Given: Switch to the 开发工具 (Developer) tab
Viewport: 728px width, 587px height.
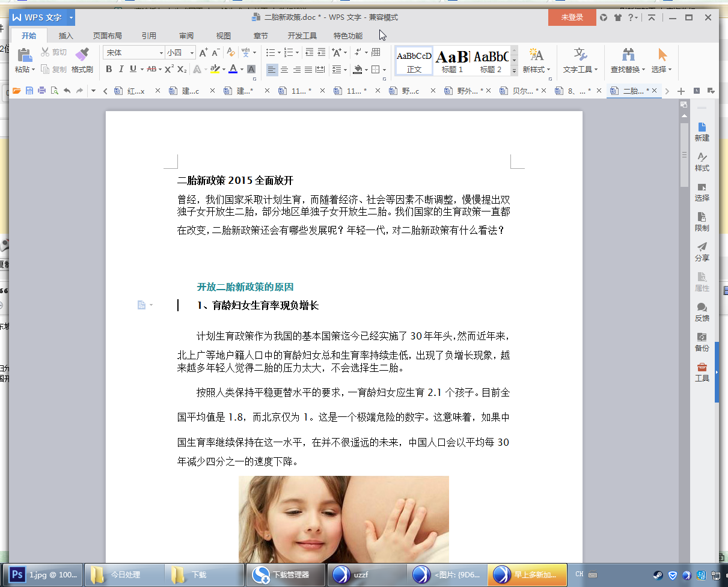Looking at the screenshot, I should tap(302, 35).
